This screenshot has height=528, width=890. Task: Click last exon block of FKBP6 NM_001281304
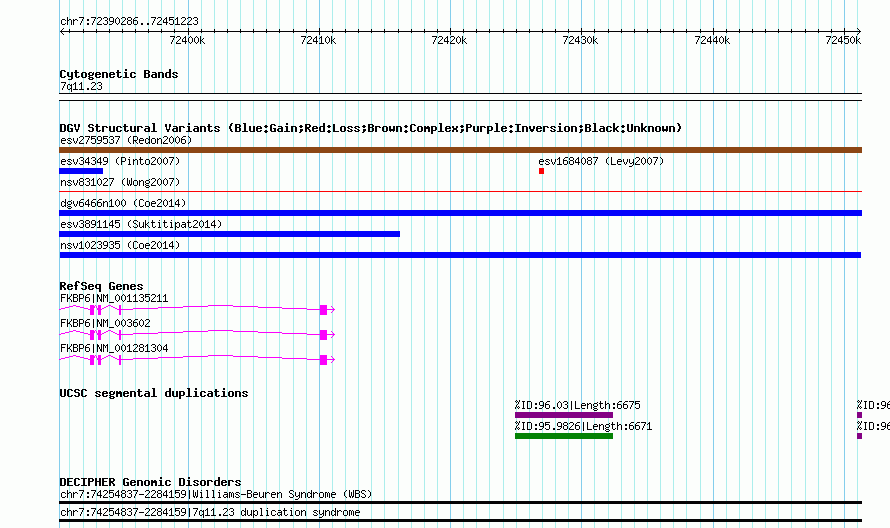(x=324, y=359)
